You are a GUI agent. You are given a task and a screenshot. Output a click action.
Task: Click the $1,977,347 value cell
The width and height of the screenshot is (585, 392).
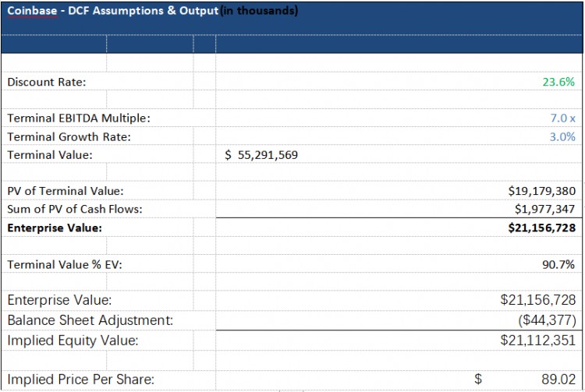[544, 209]
